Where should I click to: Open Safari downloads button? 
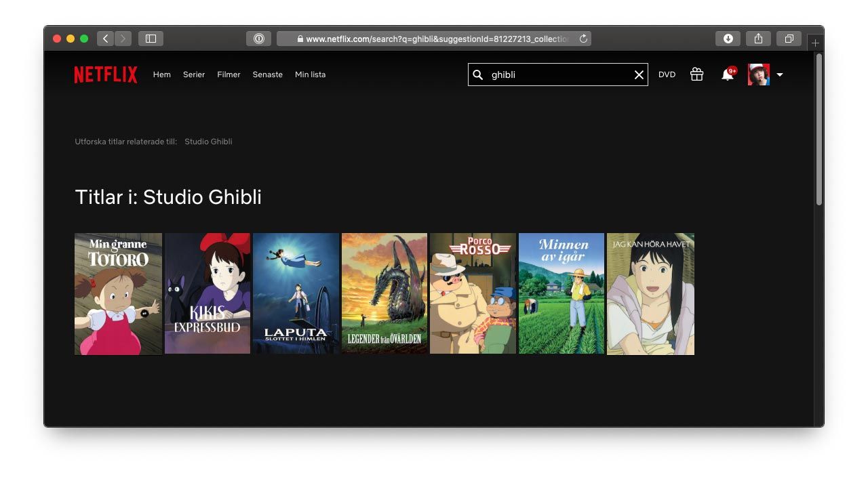tap(728, 39)
